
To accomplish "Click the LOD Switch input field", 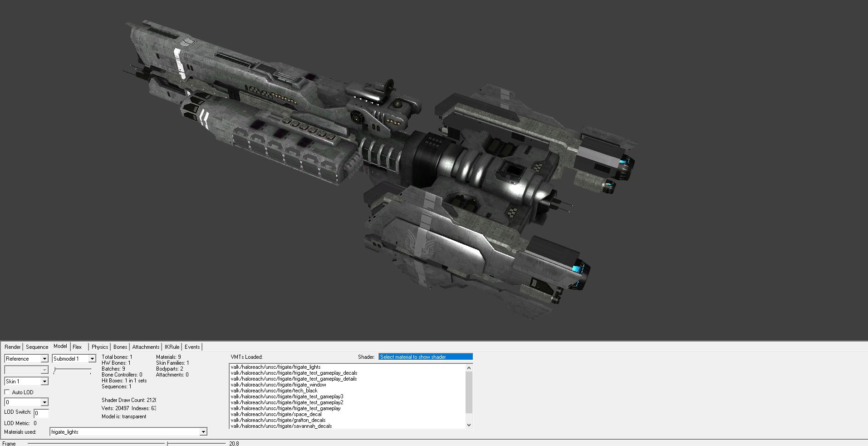I will (41, 413).
